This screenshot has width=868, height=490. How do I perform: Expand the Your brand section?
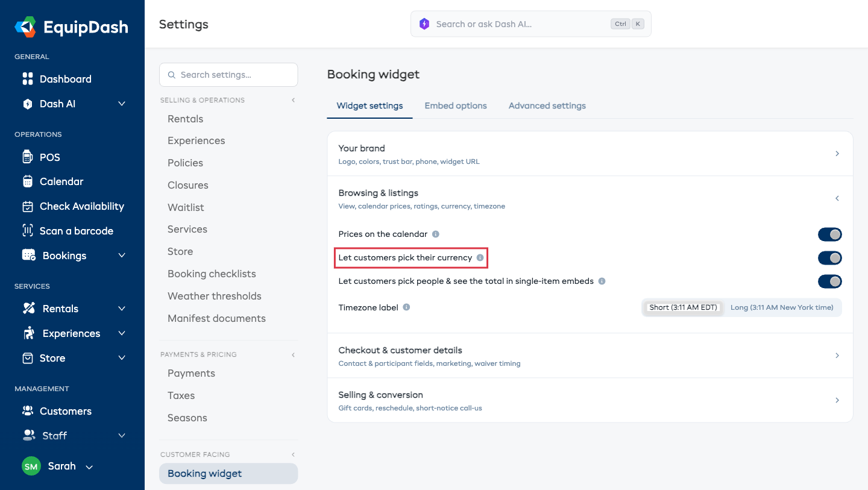pos(590,154)
